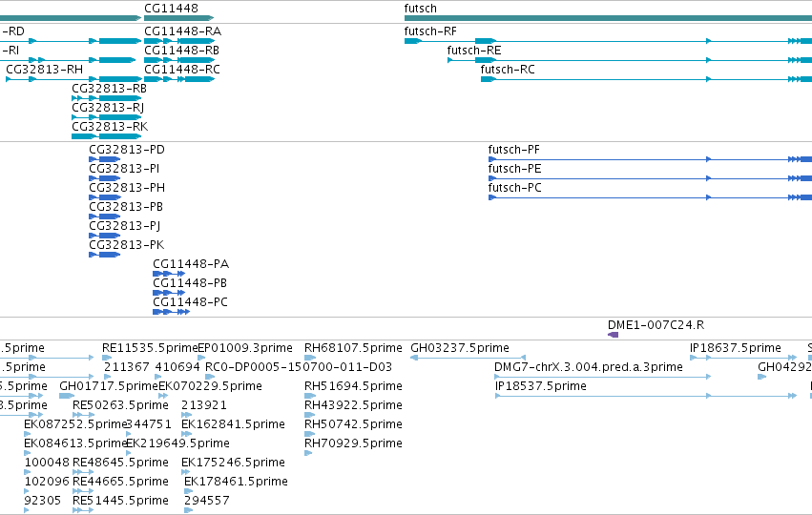Select transcript futsch-RF
Screen dimensions: 812x515
(x=430, y=31)
